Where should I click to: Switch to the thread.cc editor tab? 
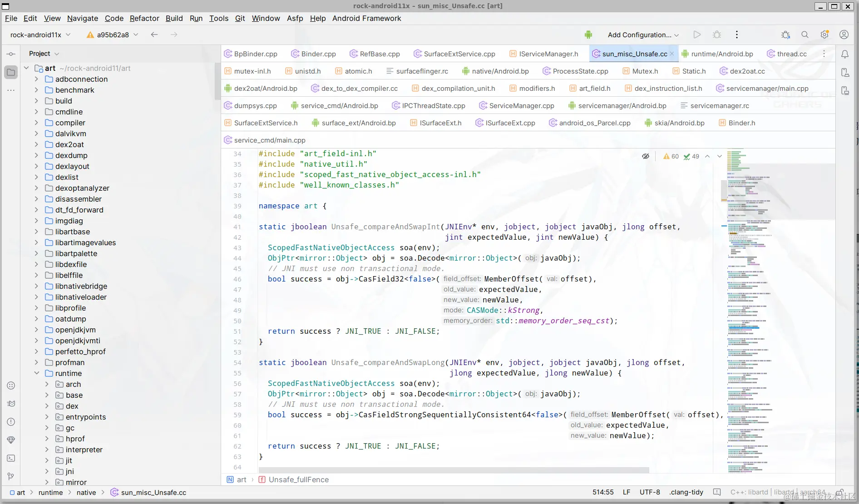coord(787,54)
